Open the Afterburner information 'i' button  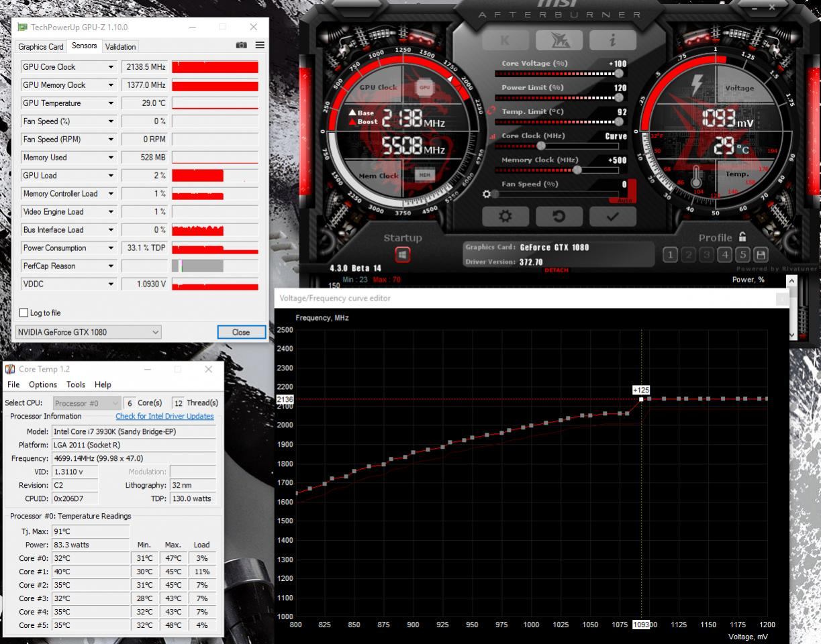pos(612,40)
